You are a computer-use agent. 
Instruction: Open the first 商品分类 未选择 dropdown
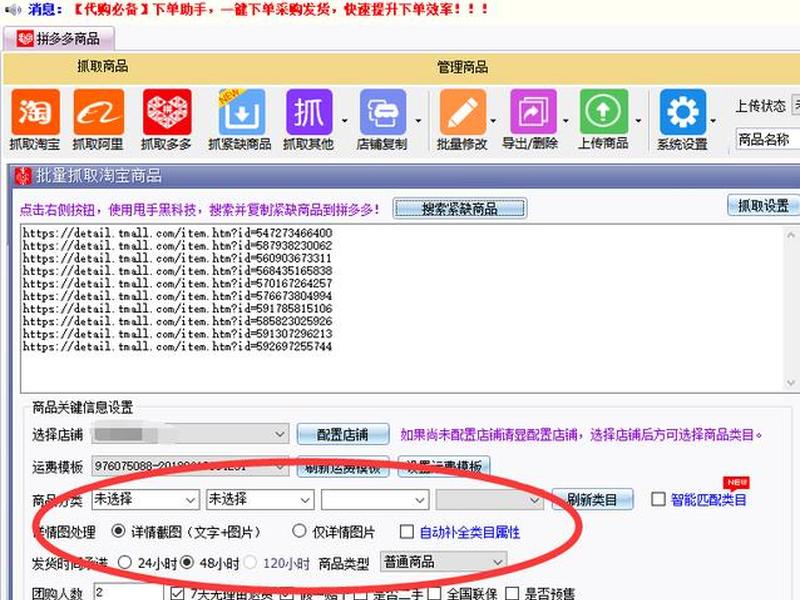145,499
